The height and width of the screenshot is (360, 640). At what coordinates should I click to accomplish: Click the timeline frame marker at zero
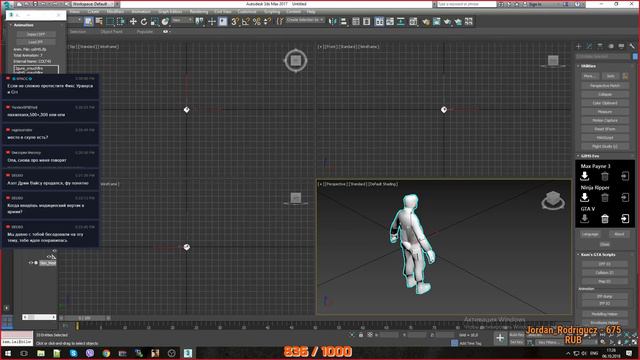coord(77,327)
